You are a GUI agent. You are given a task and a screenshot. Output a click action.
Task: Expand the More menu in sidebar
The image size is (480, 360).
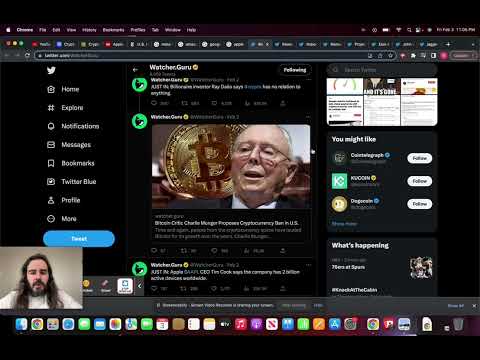point(62,219)
